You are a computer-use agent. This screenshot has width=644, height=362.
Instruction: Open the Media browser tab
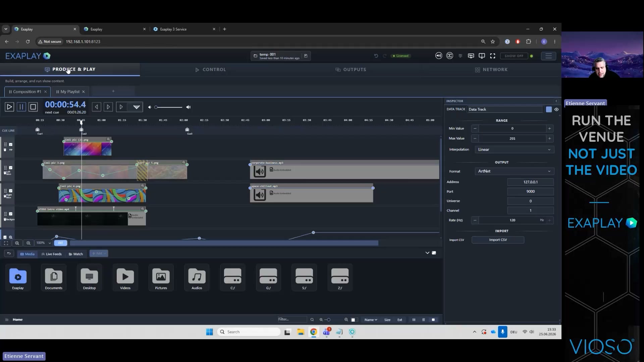click(x=27, y=254)
